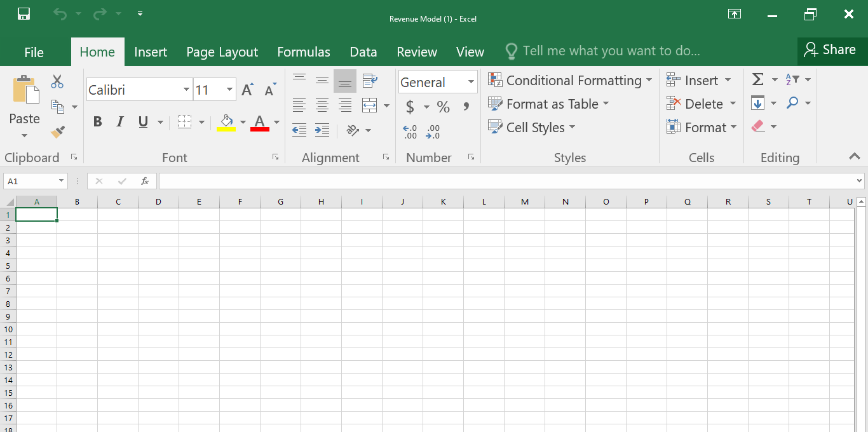Open the Fill Color dropdown arrow
Image resolution: width=868 pixels, height=432 pixels.
coord(243,122)
